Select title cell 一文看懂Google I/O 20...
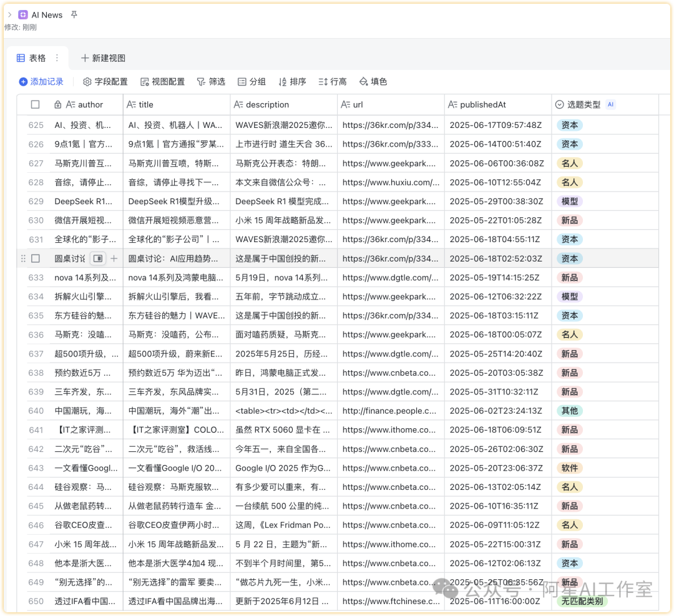Viewport: 674px width, 616px height. click(x=177, y=467)
